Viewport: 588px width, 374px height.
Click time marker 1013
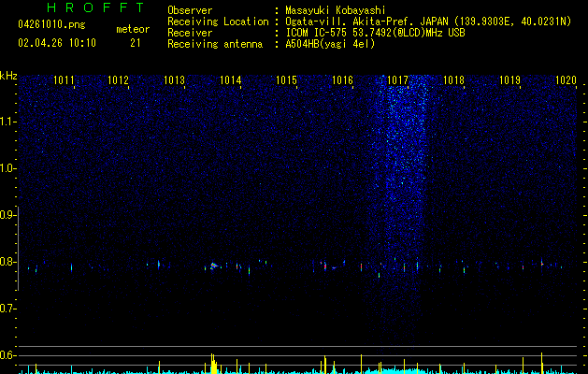click(x=175, y=80)
